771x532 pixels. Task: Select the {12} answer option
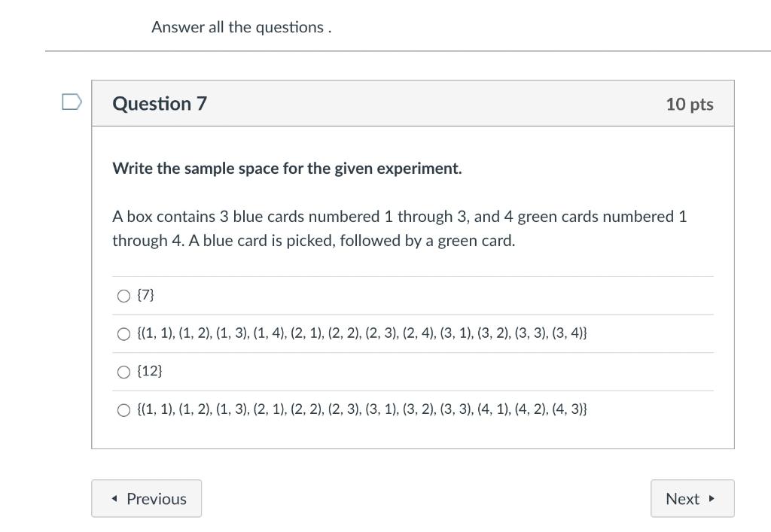[123, 371]
